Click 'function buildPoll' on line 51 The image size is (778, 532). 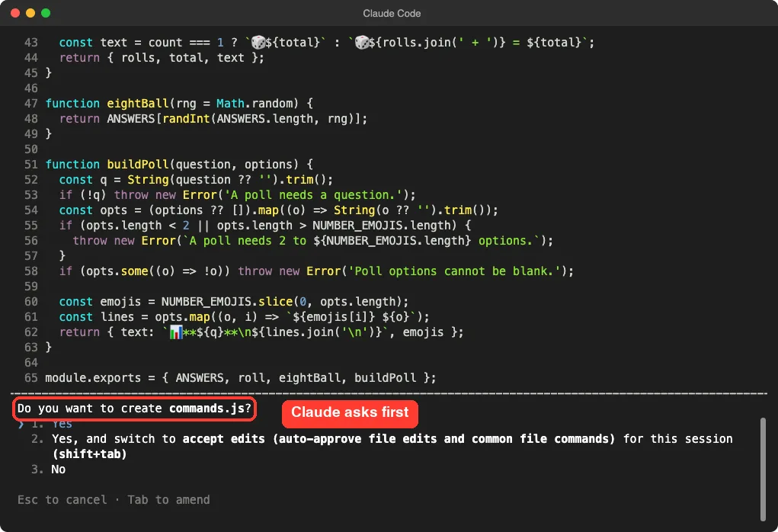(107, 165)
